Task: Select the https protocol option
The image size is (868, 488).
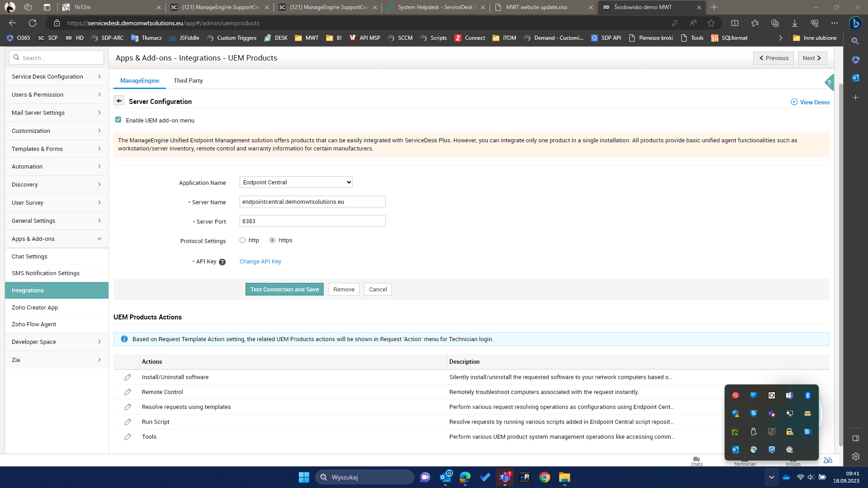Action: coord(272,240)
